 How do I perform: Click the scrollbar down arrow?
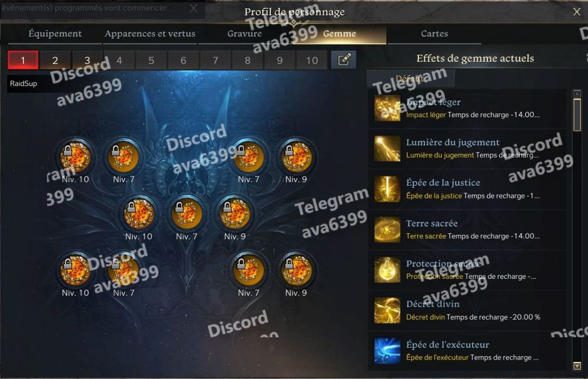pos(577,366)
